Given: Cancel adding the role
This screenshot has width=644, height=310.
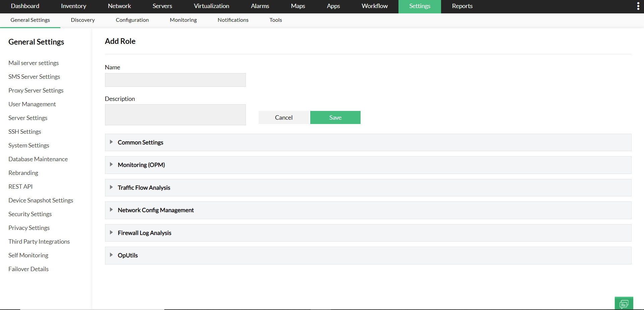Looking at the screenshot, I should (x=283, y=117).
